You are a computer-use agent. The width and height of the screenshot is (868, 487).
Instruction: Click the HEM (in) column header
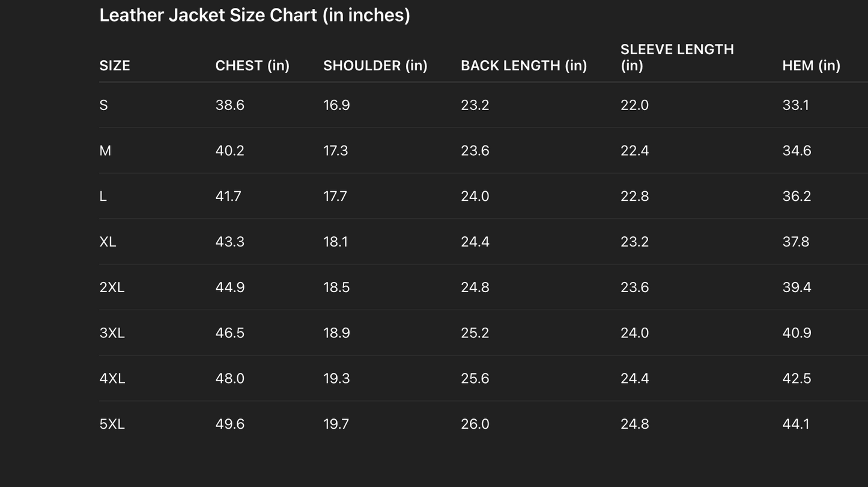coord(811,66)
